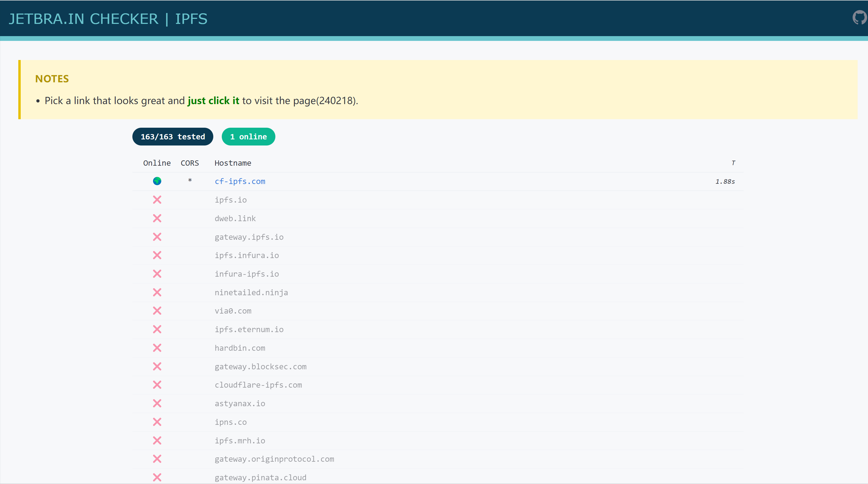Screen dimensions: 868x484
Task: Click the gateway.pinata.cloud hostname row
Action: click(261, 477)
